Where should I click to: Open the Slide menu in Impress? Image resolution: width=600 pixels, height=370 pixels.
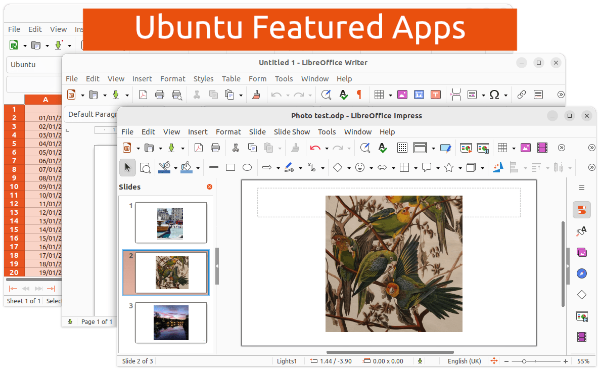(x=258, y=132)
